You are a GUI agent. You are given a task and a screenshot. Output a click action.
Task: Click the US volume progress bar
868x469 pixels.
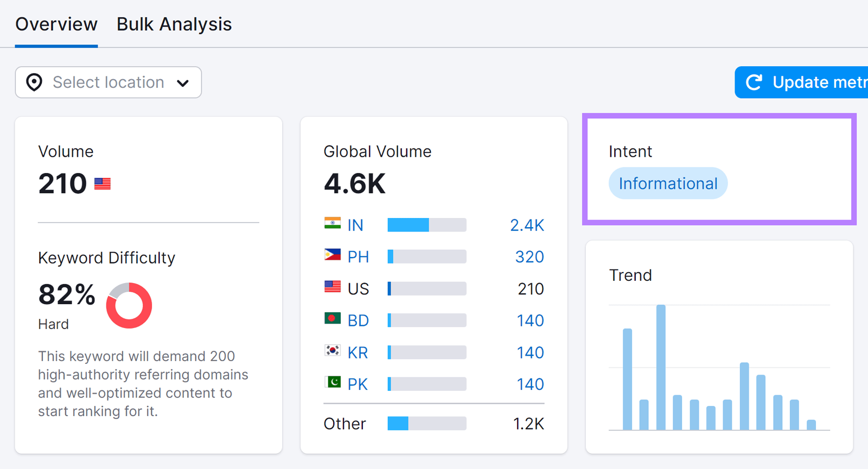tap(427, 288)
